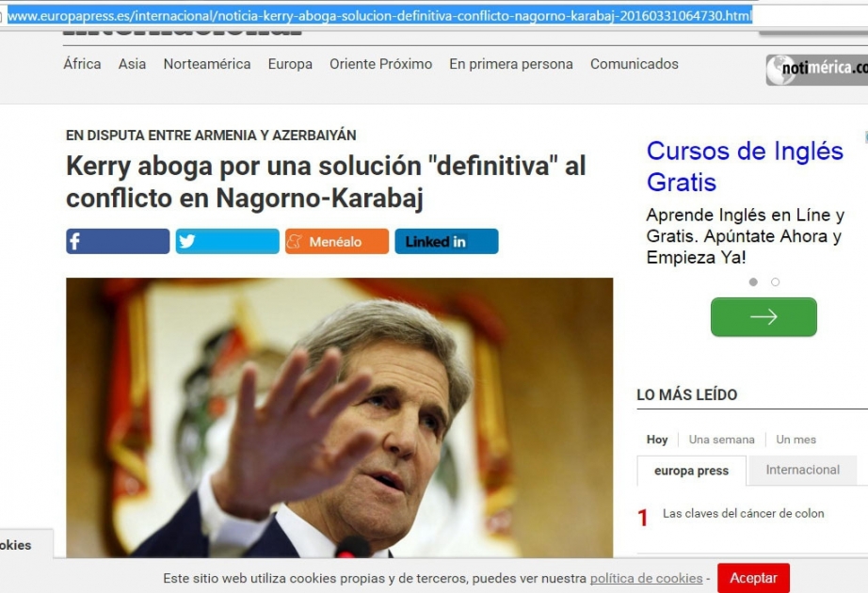The height and width of the screenshot is (593, 868).
Task: Select the second ad carousel dot
Action: (x=776, y=282)
